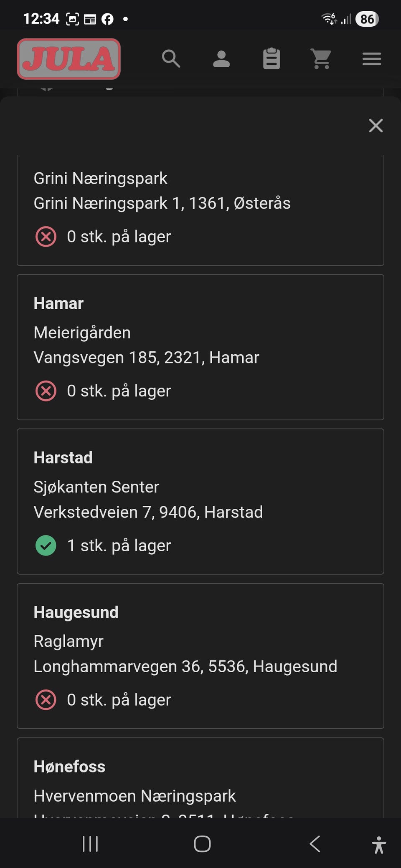Choose the Haugesund store card
401x868 pixels.
pyautogui.click(x=200, y=656)
